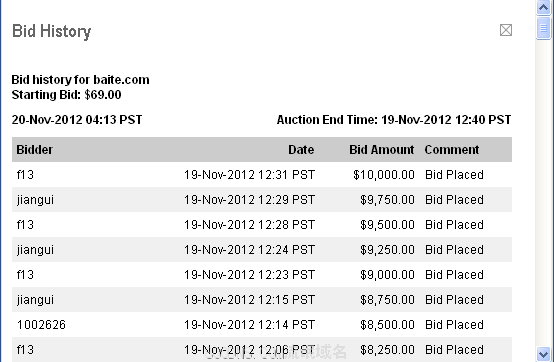Click the Date column header
This screenshot has height=362, width=554.
pyautogui.click(x=301, y=150)
